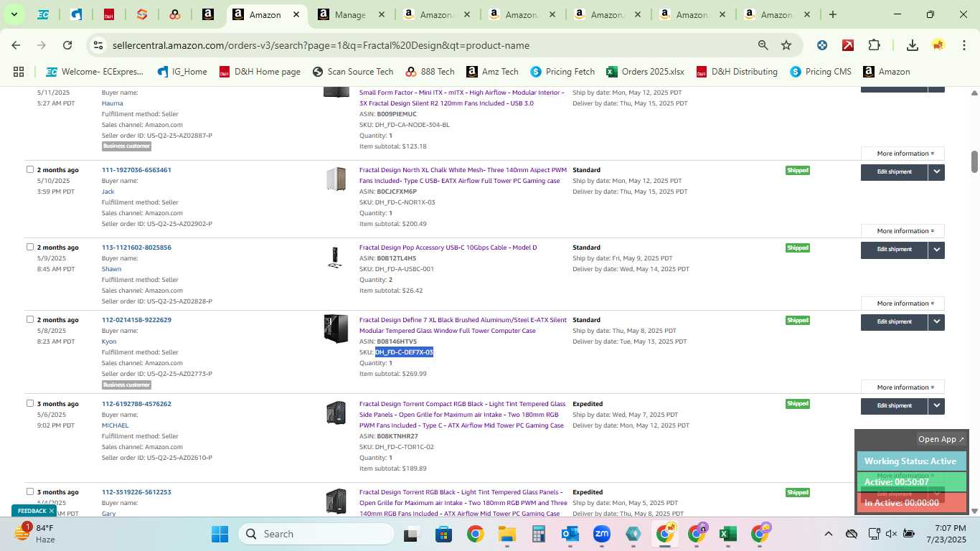The height and width of the screenshot is (551, 980).
Task: Click the highlighted SKU DH_FD-C-DEF7X-03
Action: 404,352
